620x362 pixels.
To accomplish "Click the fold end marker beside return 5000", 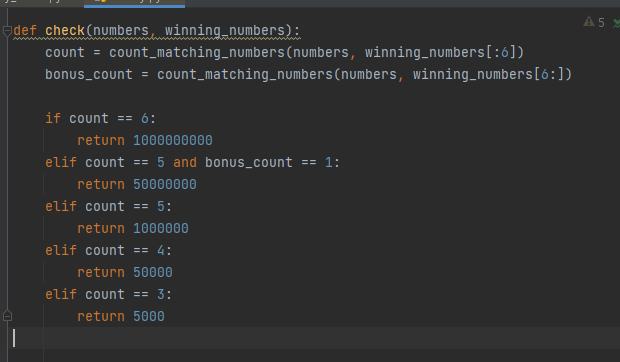I will coord(7,316).
